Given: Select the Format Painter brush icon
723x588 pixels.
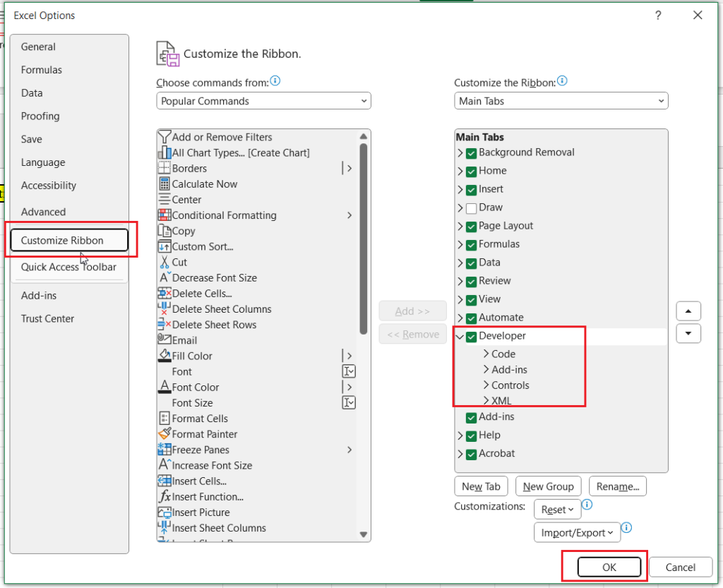Looking at the screenshot, I should (165, 434).
